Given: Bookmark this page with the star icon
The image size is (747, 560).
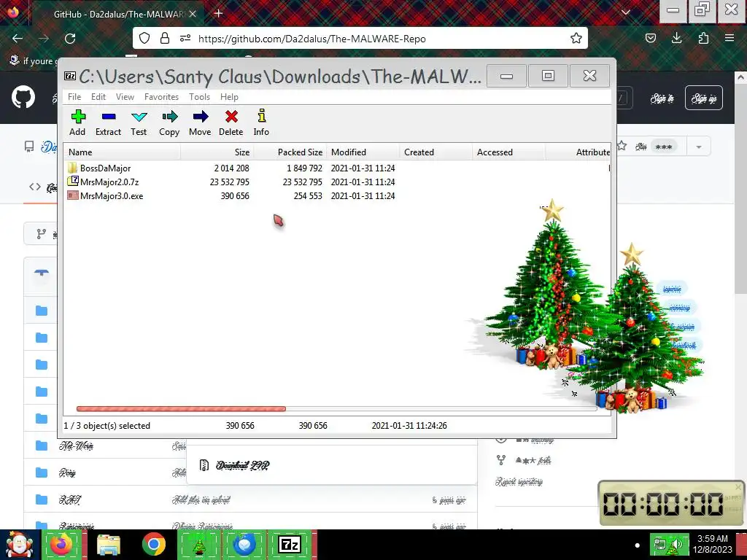Looking at the screenshot, I should 576,39.
